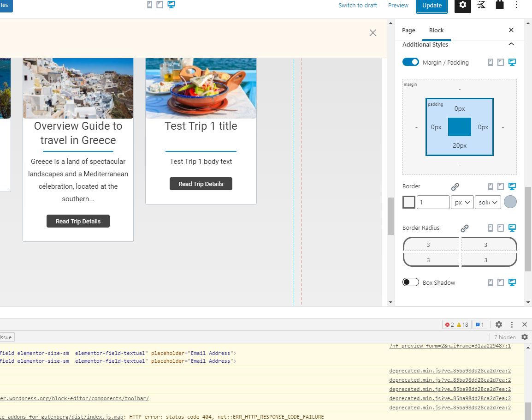Collapse the Additional Styles section

[511, 44]
